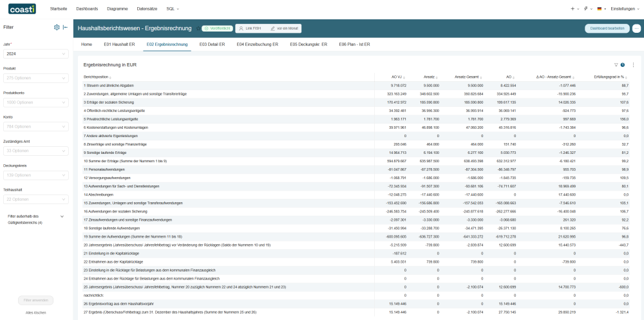Switch to the E01 Haushalt ER tab

point(119,44)
